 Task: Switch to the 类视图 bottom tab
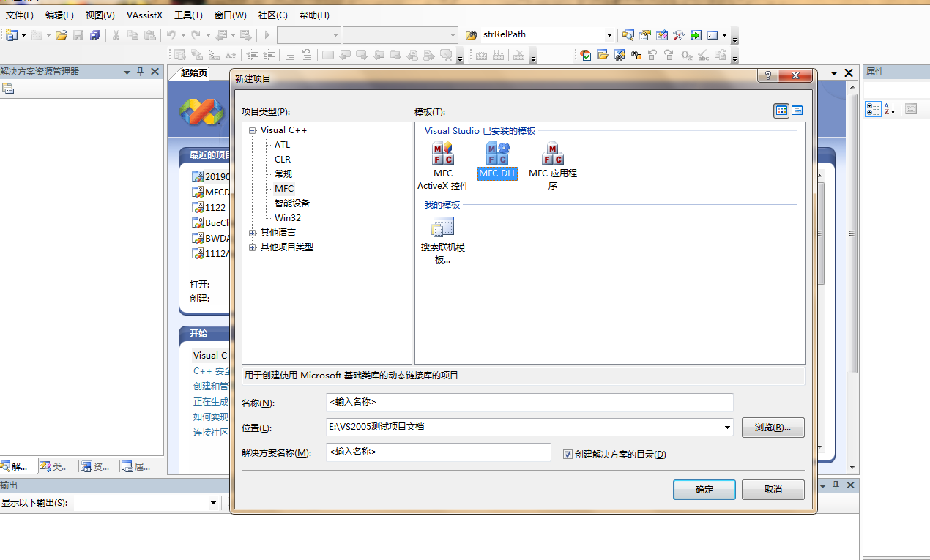pos(54,467)
